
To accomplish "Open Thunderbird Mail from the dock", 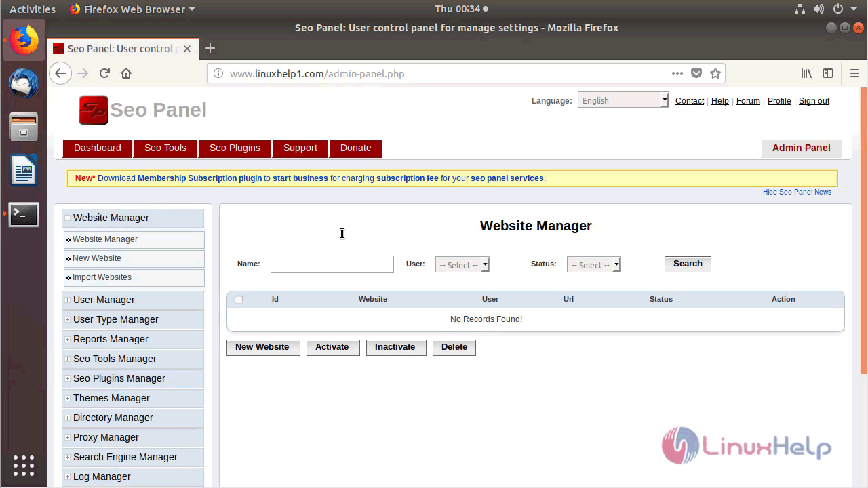I will tap(24, 83).
